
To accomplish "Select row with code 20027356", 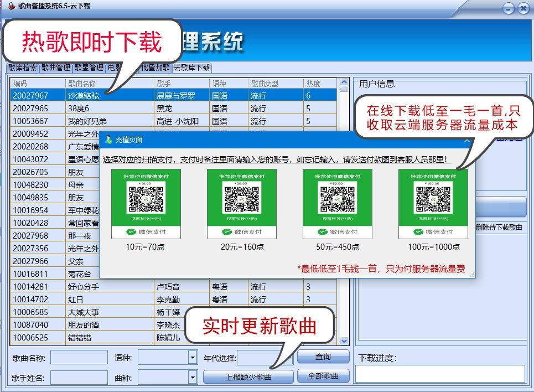I will pyautogui.click(x=55, y=249).
